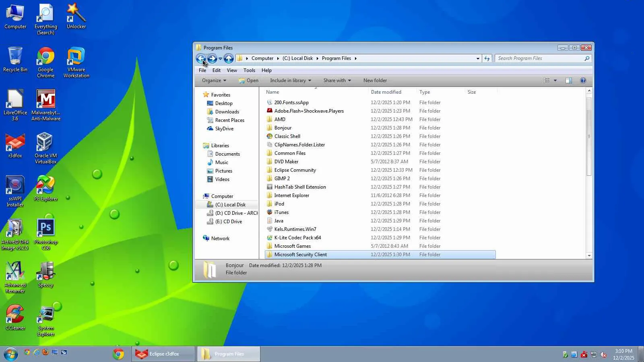The height and width of the screenshot is (362, 644).
Task: Expand Include in library dropdown
Action: [x=291, y=80]
